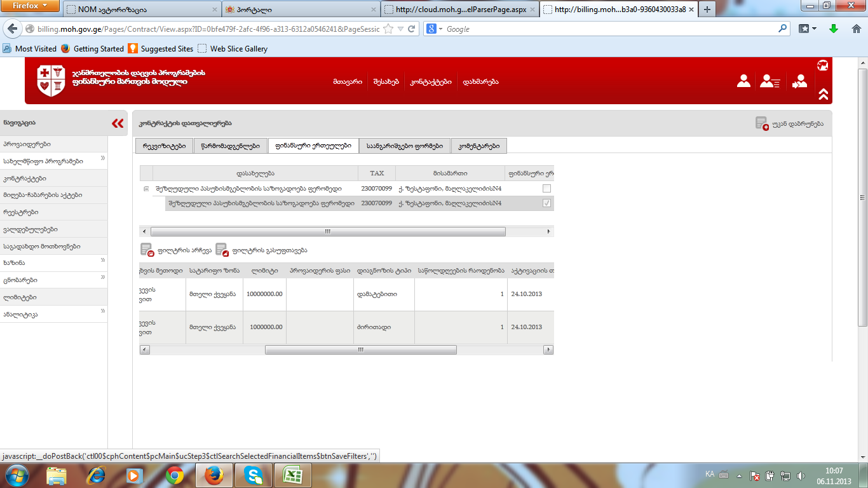
Task: Collapse the first tree row in table
Action: (x=146, y=189)
